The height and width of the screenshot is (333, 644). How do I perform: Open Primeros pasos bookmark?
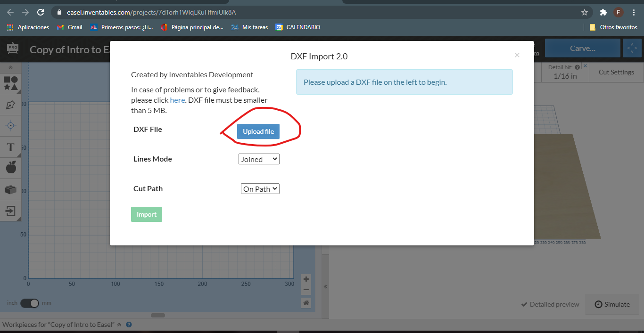point(122,27)
